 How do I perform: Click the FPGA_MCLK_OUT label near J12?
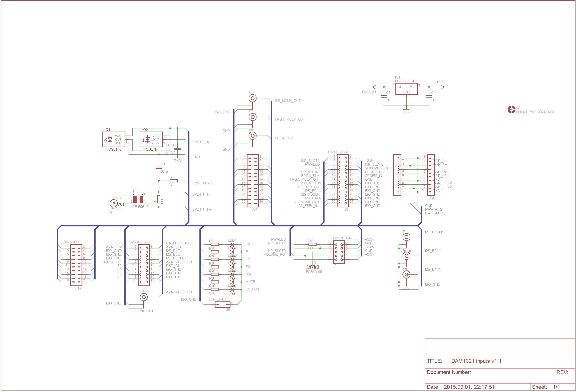[x=290, y=119]
